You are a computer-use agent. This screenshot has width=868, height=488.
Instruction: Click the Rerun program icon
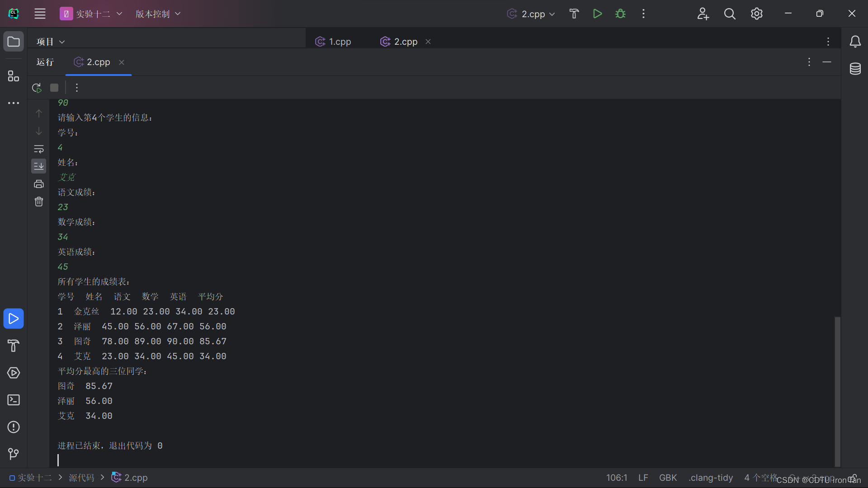(37, 88)
